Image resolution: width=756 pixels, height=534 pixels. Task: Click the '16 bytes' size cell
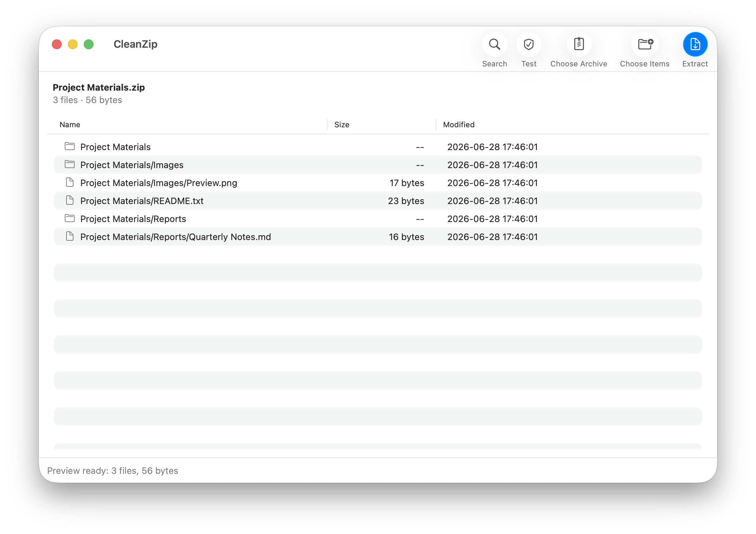406,237
